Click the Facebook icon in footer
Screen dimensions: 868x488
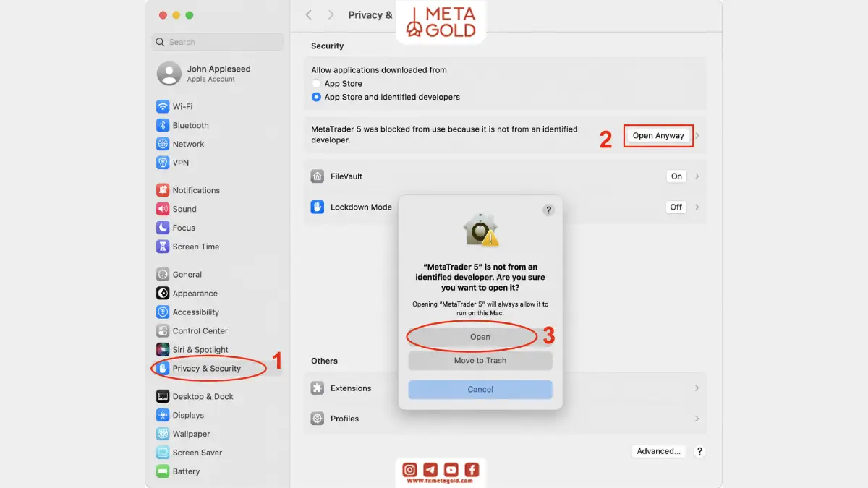472,469
